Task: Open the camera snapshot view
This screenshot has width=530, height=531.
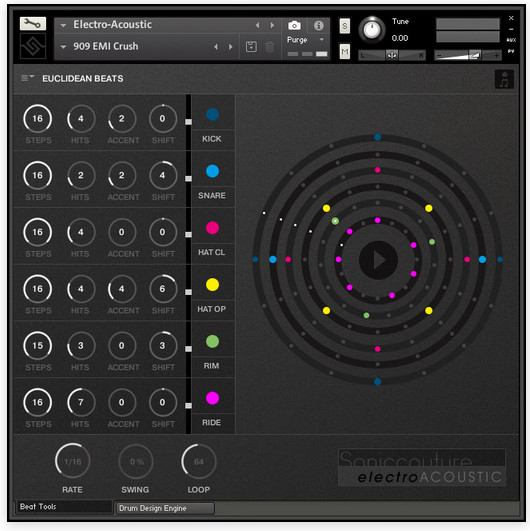Action: click(x=294, y=25)
